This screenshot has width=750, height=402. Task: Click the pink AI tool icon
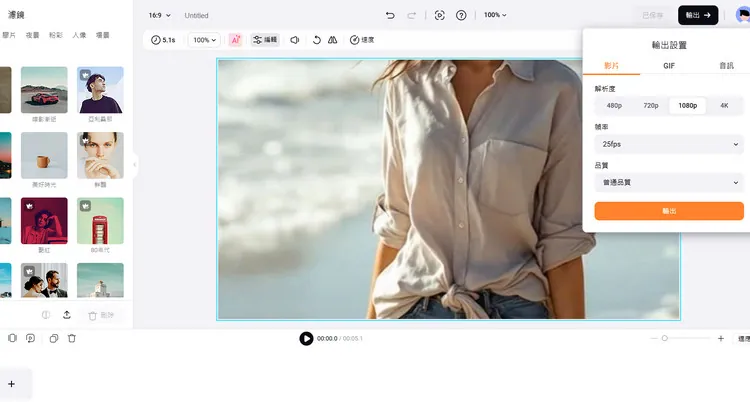(x=235, y=40)
